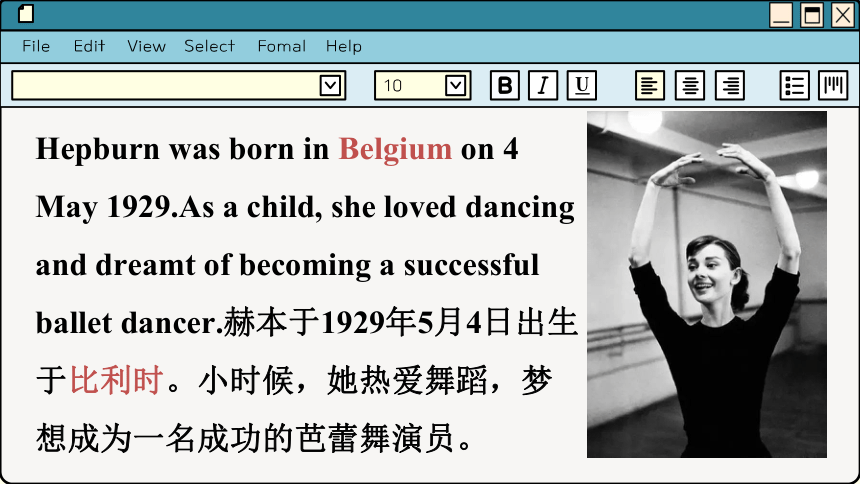Click the text 芭蕾舞演员 in last line

click(375, 438)
